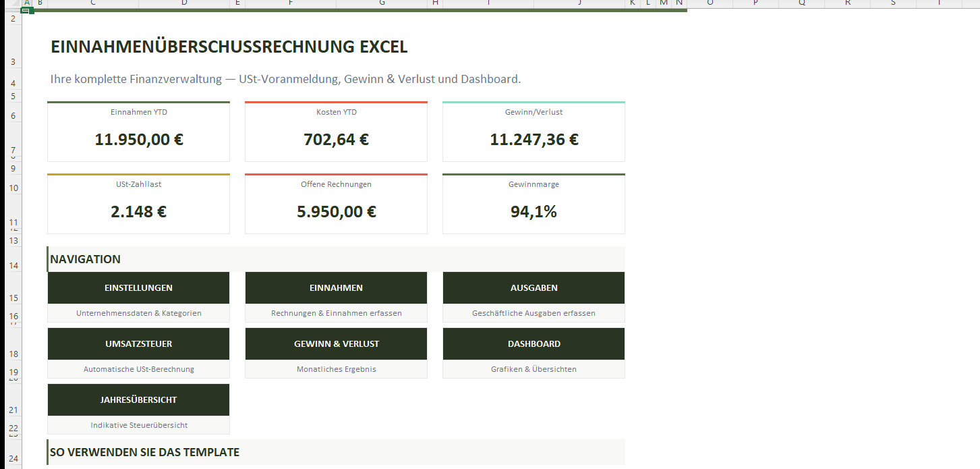
Task: Click the AUSGABEN navigation button
Action: point(534,288)
